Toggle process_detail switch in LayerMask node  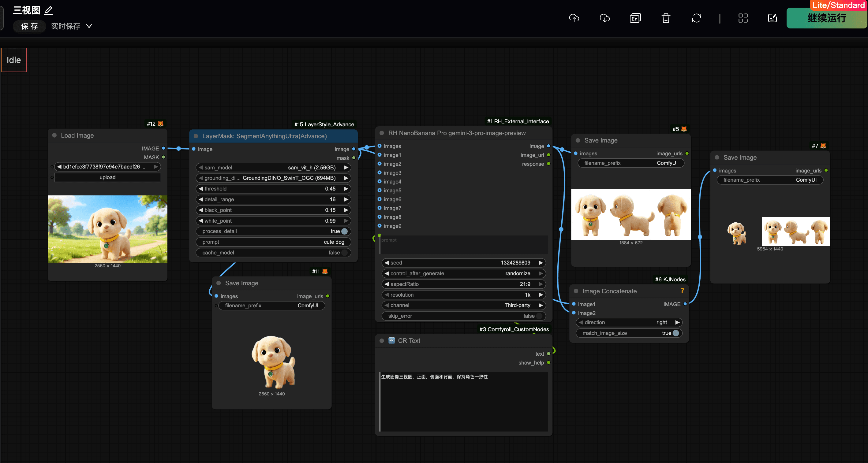pyautogui.click(x=344, y=231)
